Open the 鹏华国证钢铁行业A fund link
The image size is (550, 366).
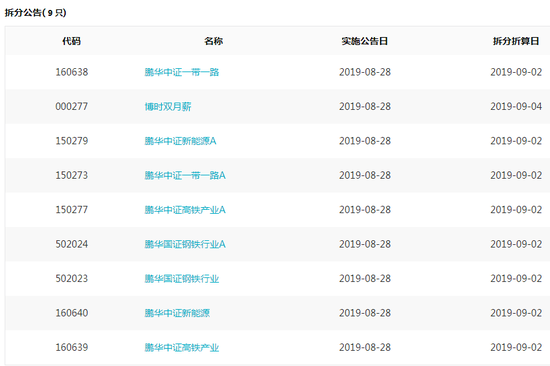185,244
